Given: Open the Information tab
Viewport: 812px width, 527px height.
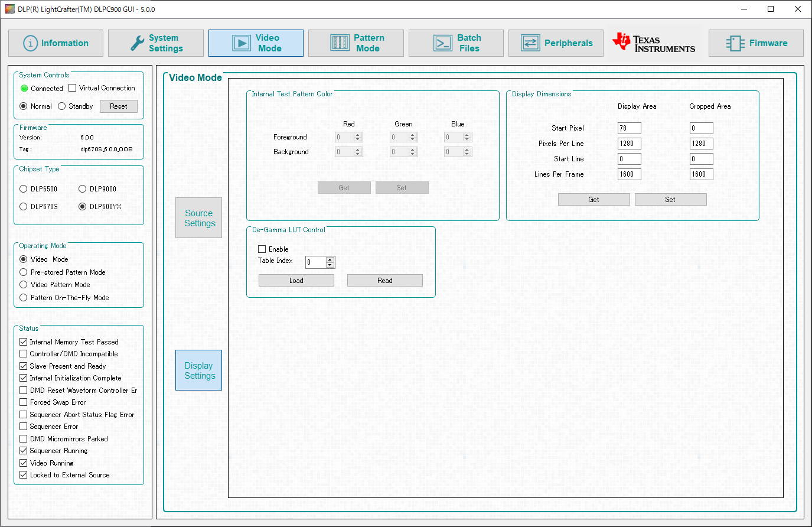Looking at the screenshot, I should click(x=56, y=43).
